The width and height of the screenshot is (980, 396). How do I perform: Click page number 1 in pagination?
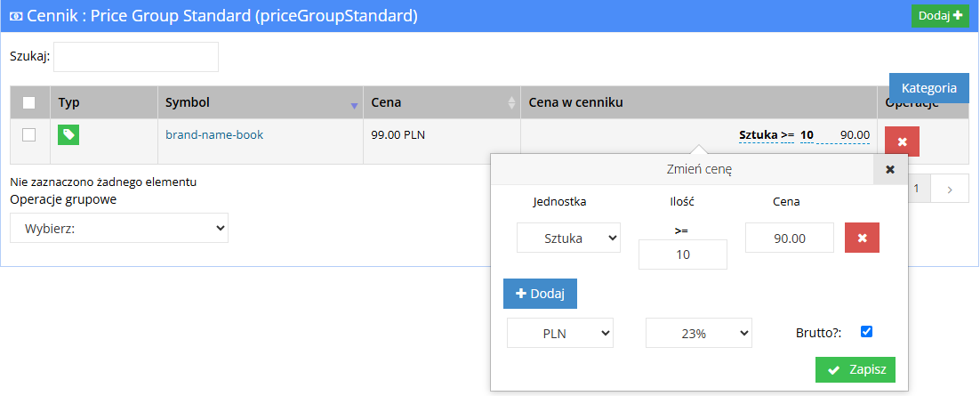click(916, 189)
